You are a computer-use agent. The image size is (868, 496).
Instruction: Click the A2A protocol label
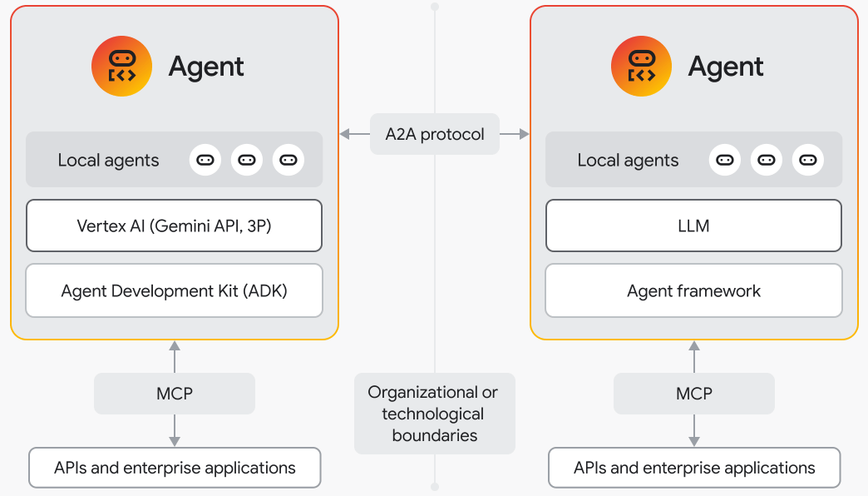[435, 134]
